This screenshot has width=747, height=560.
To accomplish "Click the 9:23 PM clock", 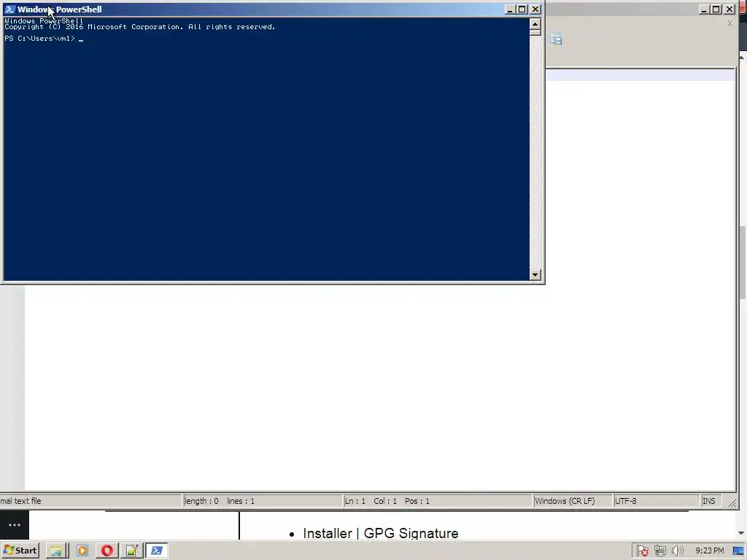I will (x=709, y=551).
